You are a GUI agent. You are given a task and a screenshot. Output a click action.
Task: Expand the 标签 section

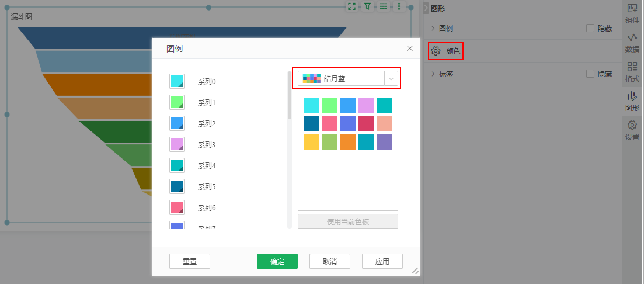(433, 74)
